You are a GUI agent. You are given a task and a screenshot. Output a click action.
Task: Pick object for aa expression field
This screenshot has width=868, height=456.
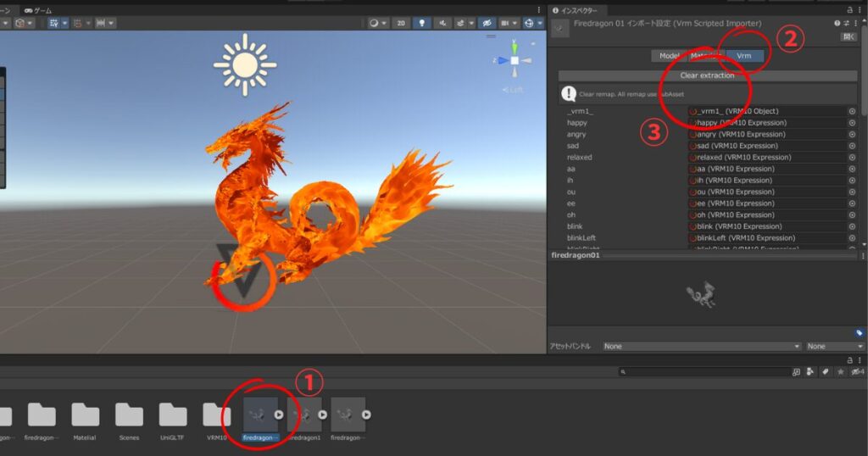852,169
